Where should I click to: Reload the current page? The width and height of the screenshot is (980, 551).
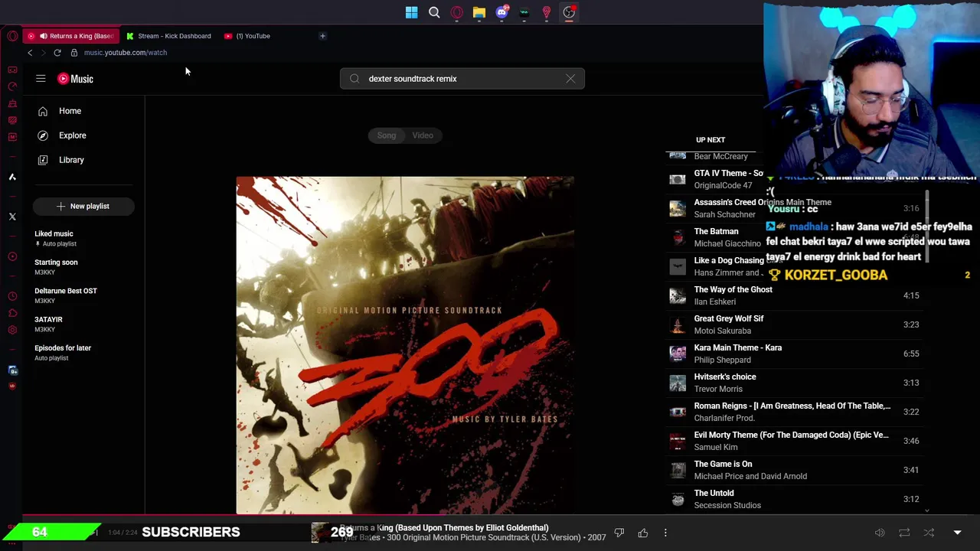coord(57,53)
